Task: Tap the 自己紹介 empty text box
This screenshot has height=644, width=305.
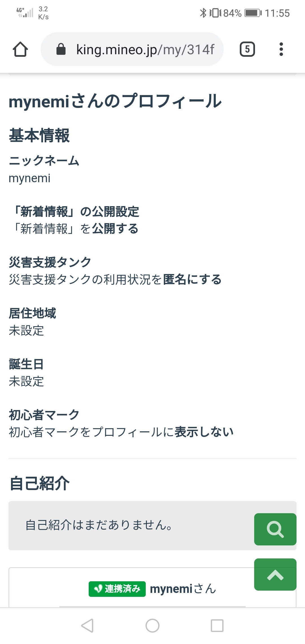Action: point(130,525)
